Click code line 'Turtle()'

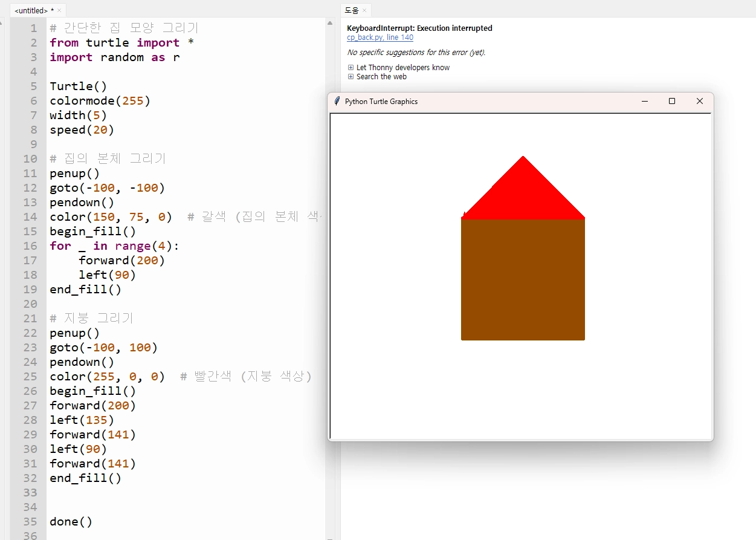(79, 86)
